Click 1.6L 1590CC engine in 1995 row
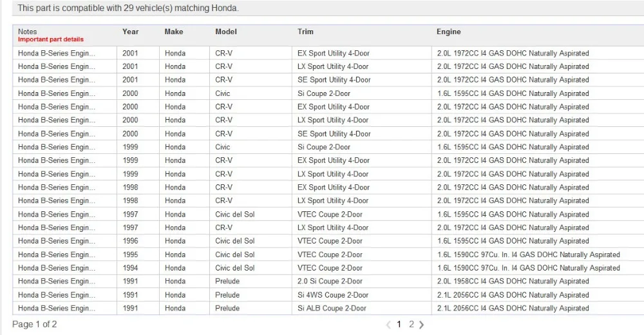Image resolution: width=644 pixels, height=335 pixels. pyautogui.click(x=528, y=254)
